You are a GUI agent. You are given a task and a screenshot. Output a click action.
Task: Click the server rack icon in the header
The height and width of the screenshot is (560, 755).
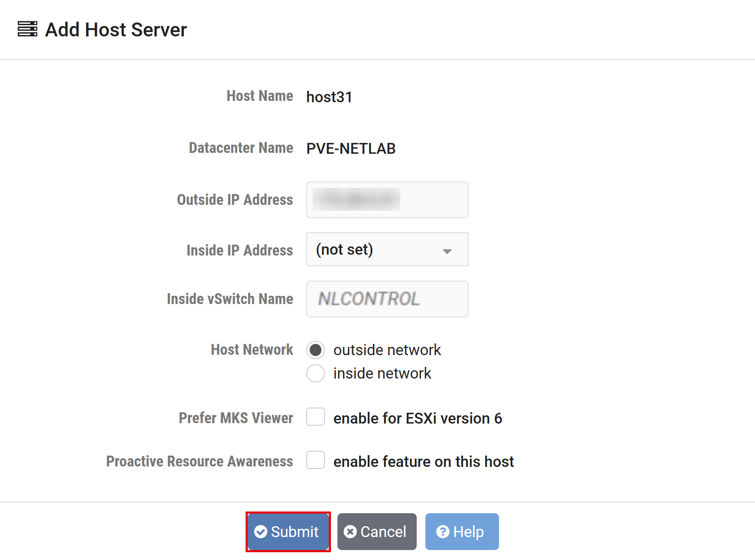pos(27,29)
